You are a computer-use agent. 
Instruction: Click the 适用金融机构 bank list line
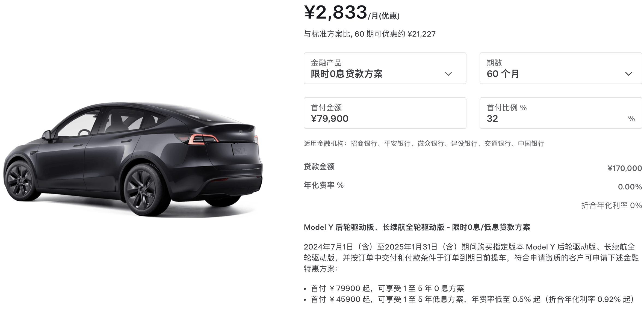[424, 144]
